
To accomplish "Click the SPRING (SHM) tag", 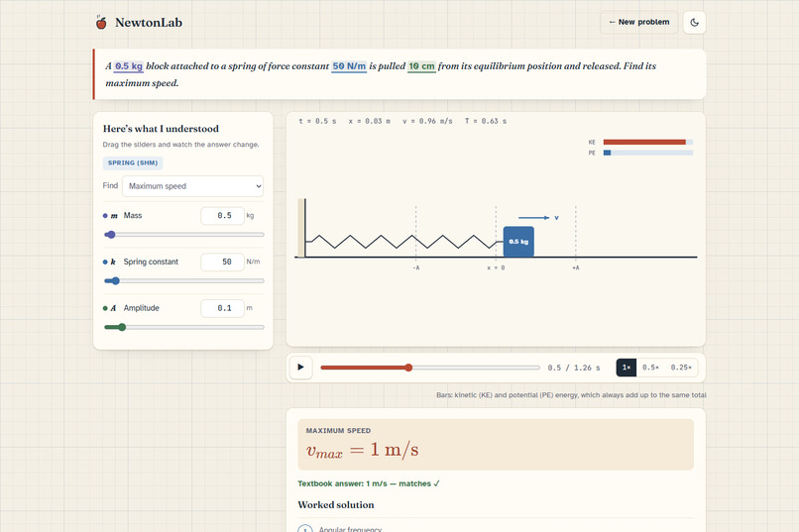I will point(133,162).
